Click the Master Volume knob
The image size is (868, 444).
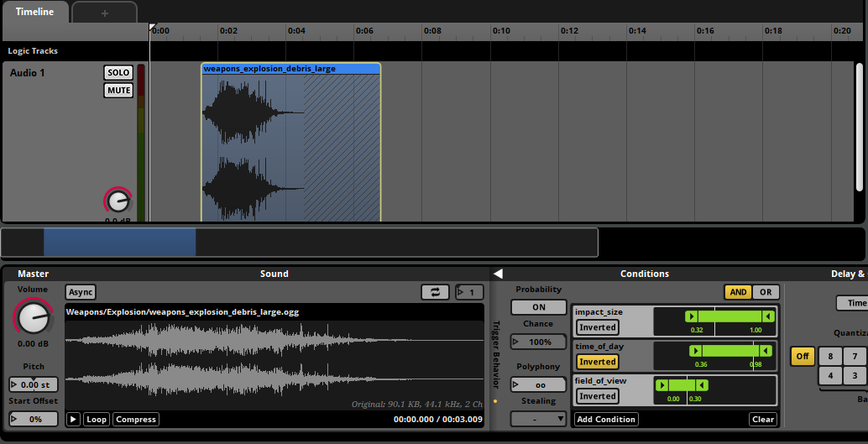click(x=32, y=317)
